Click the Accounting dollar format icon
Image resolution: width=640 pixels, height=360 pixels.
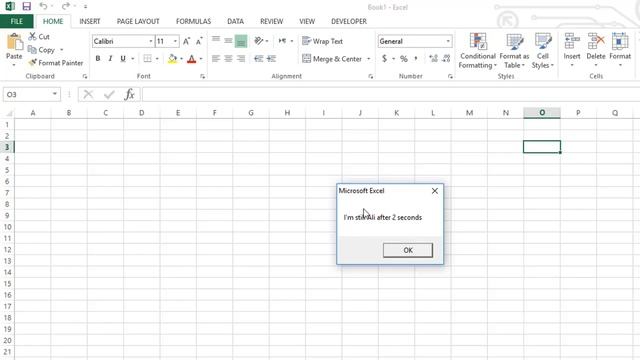click(384, 59)
